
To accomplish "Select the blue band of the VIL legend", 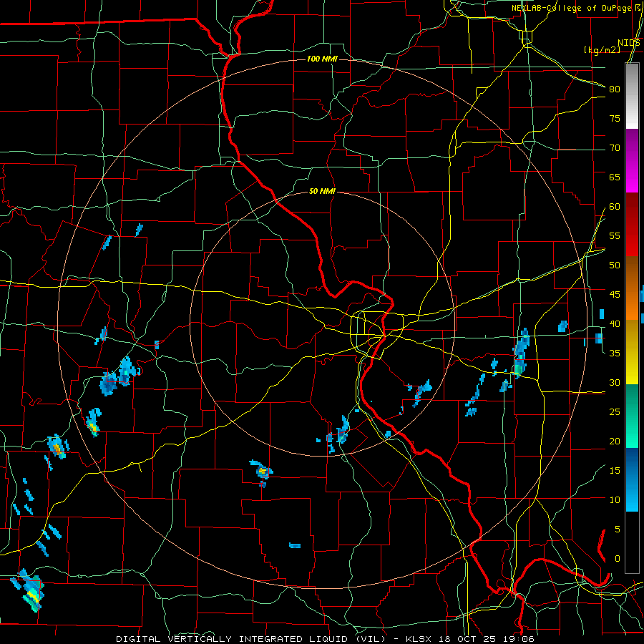I will coord(632,479).
